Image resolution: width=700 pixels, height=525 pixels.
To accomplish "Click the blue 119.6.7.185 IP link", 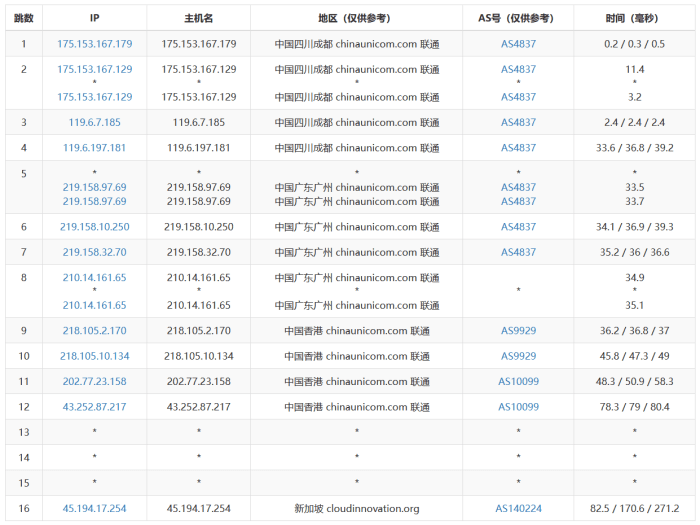I will 95,122.
